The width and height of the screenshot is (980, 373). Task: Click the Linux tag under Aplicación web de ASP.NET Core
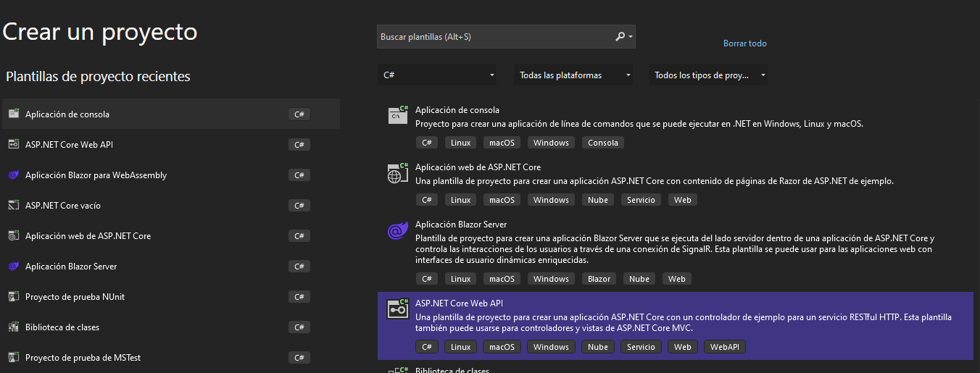coord(460,200)
